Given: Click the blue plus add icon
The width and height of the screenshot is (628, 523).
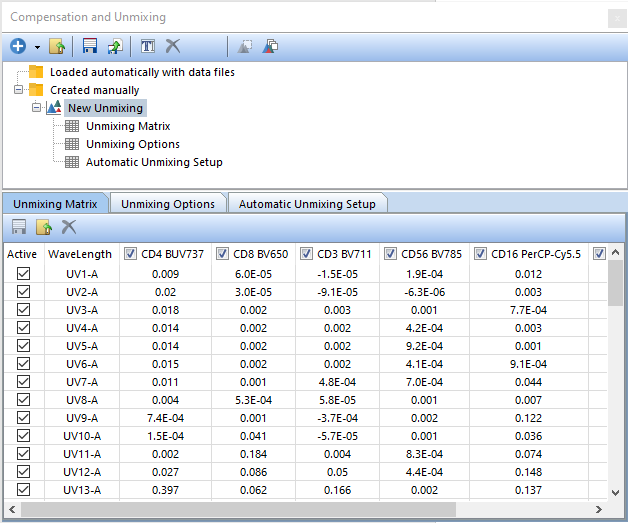Looking at the screenshot, I should pyautogui.click(x=18, y=46).
